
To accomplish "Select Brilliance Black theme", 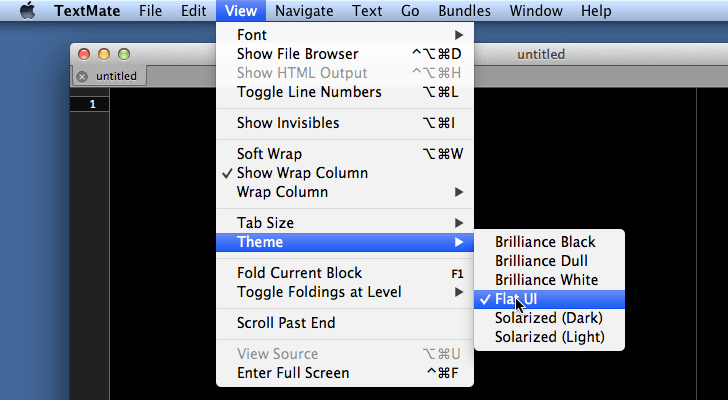I will click(545, 242).
